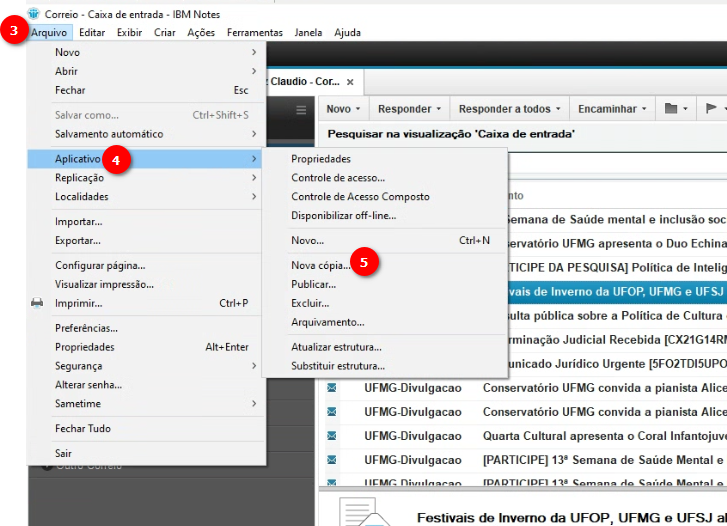Expand the Localidades submenu
This screenshot has width=727, height=526.
pyautogui.click(x=147, y=197)
